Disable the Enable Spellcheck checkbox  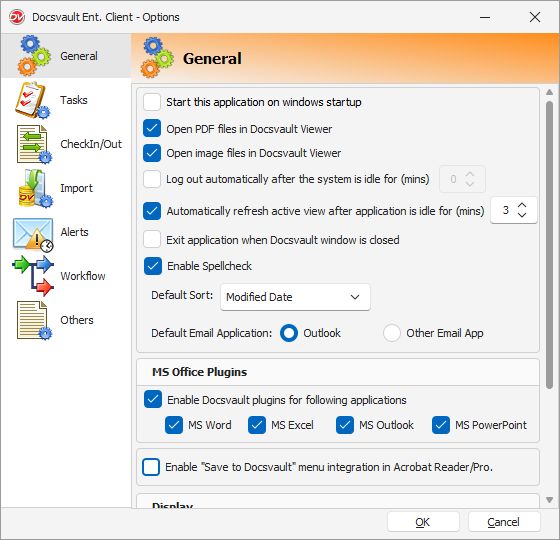[153, 266]
